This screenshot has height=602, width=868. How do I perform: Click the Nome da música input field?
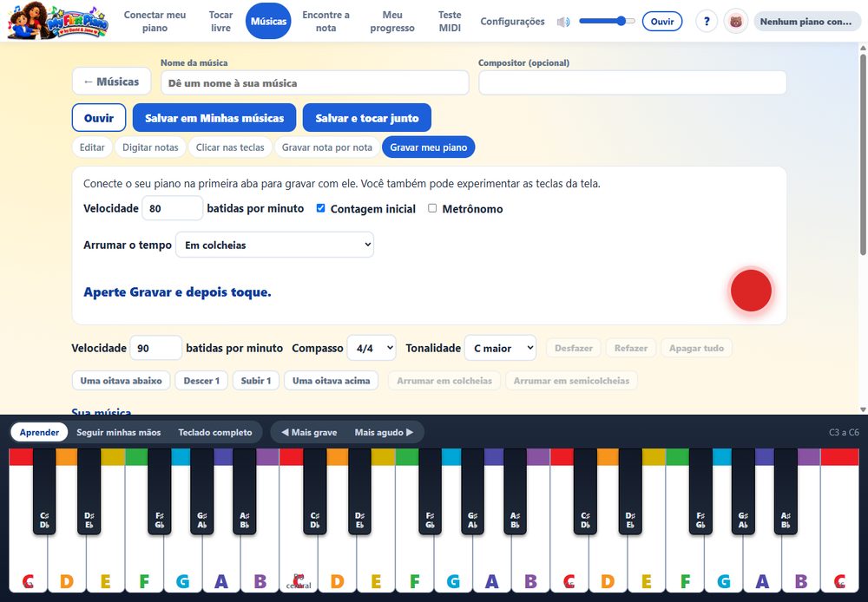point(314,83)
